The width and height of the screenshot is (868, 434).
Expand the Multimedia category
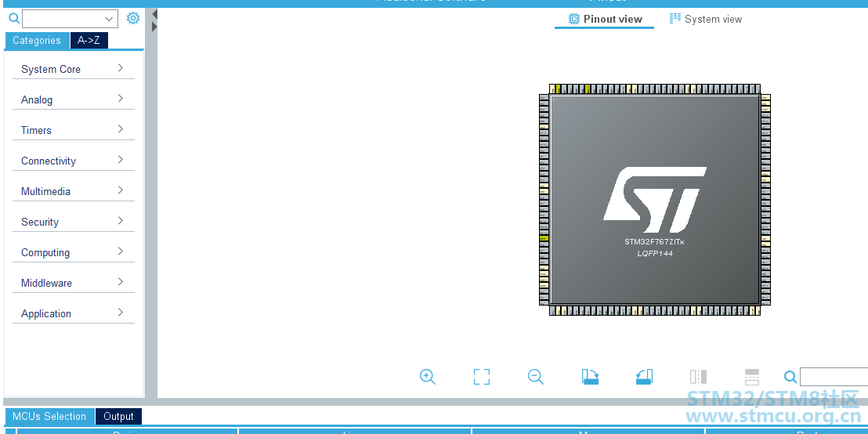click(73, 191)
